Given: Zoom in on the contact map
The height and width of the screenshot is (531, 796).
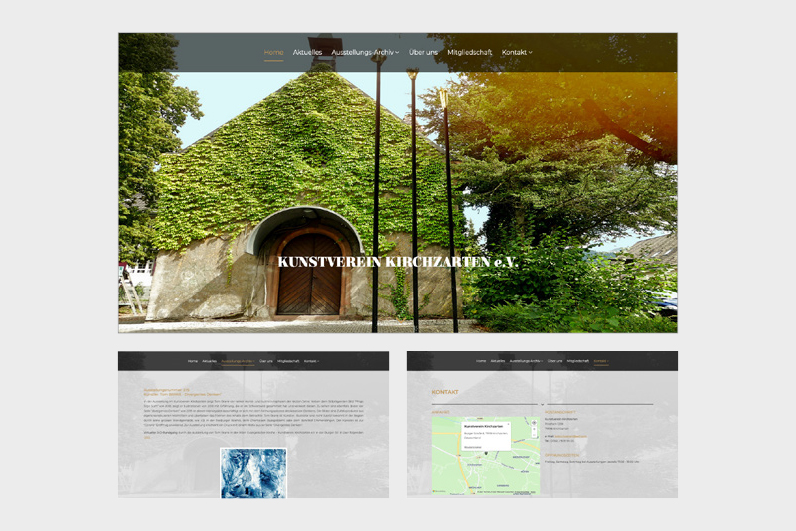Looking at the screenshot, I should pyautogui.click(x=534, y=429).
